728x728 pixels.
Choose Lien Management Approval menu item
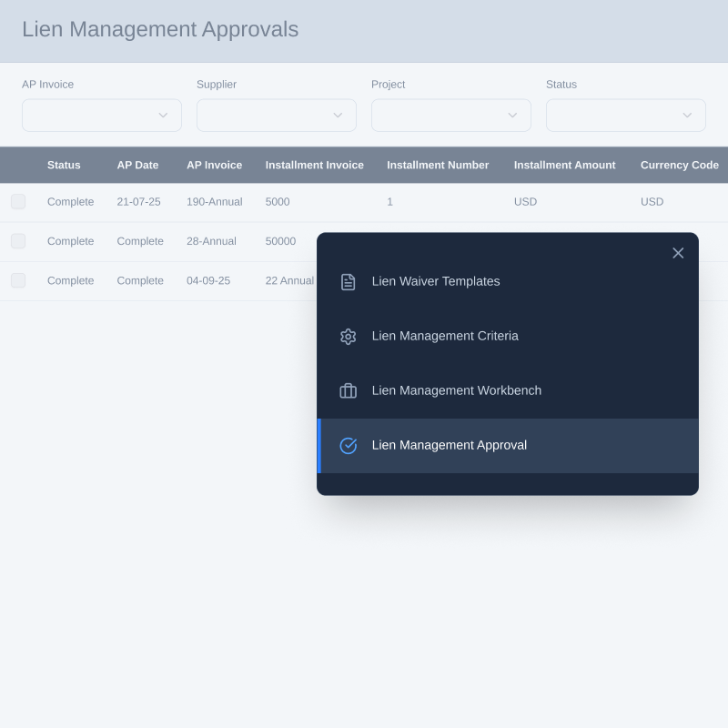pyautogui.click(x=449, y=446)
